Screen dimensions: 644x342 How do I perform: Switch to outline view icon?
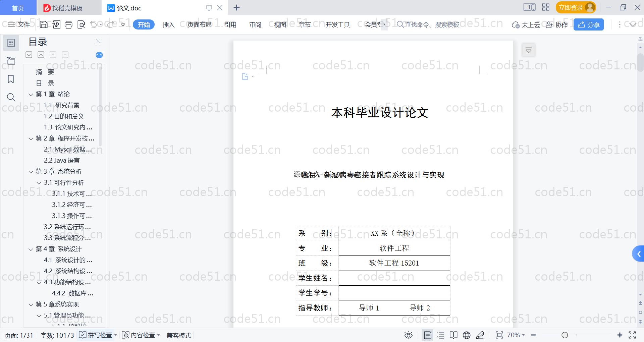(x=441, y=335)
